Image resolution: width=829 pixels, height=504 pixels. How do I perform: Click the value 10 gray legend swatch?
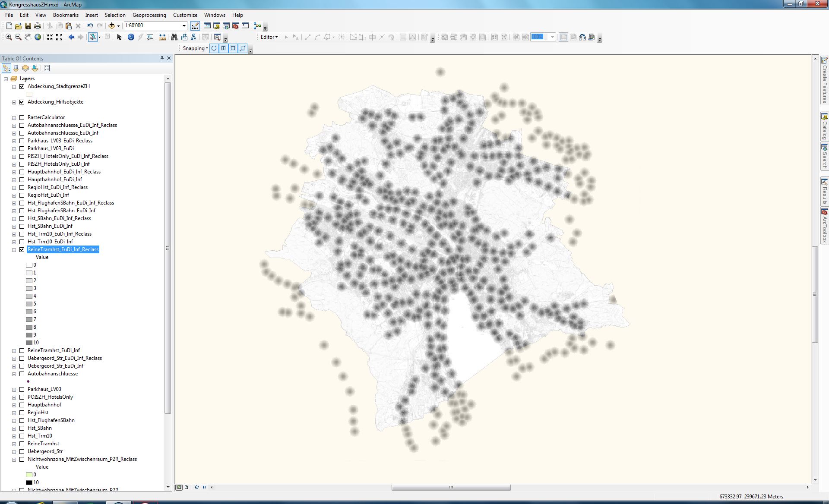(29, 343)
